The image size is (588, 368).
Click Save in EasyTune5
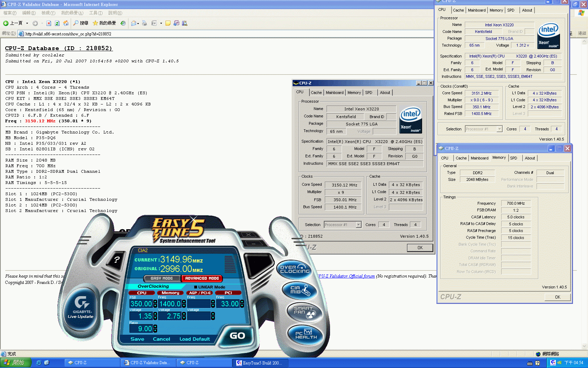coord(137,339)
